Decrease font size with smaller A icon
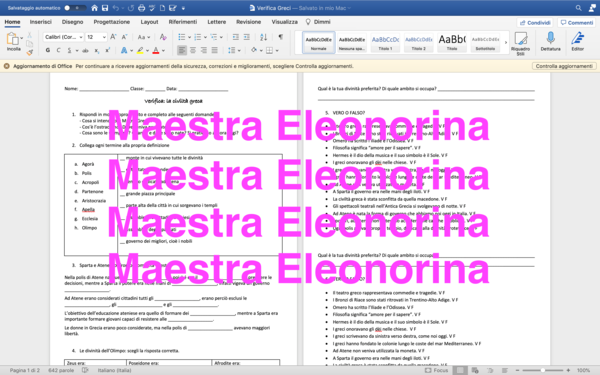 pyautogui.click(x=124, y=37)
